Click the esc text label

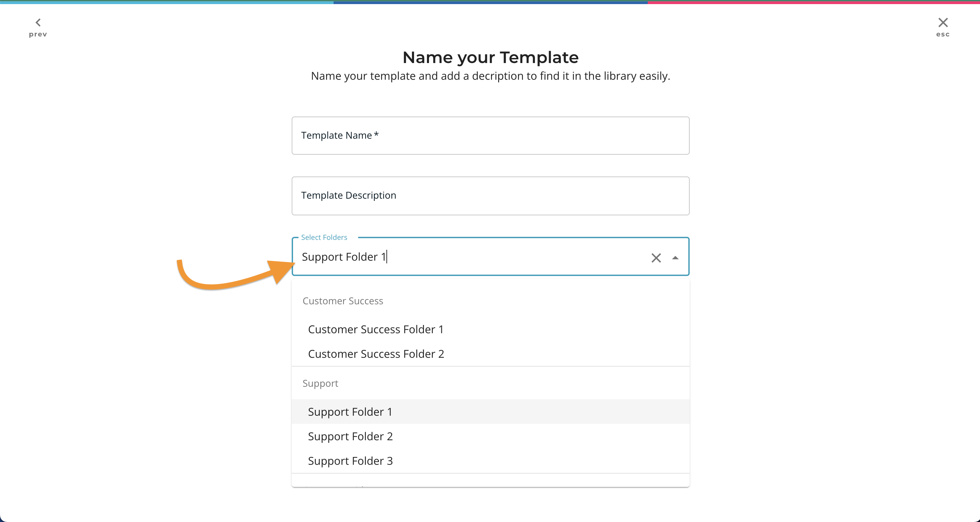(x=943, y=34)
